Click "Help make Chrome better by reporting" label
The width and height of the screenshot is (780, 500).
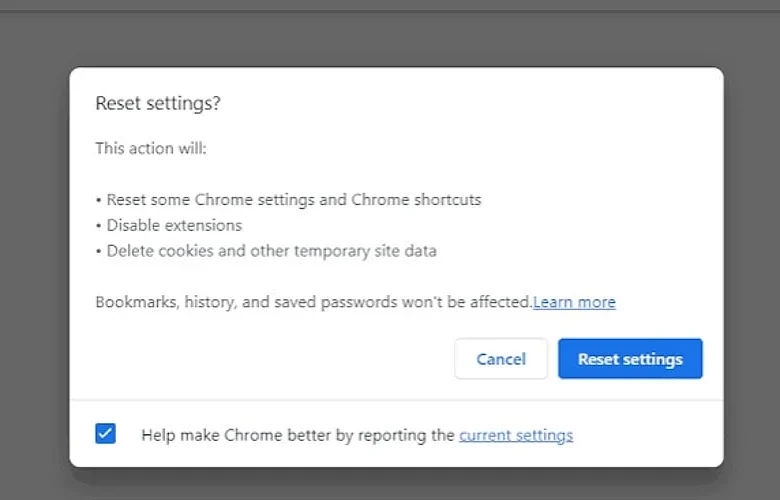coord(298,435)
